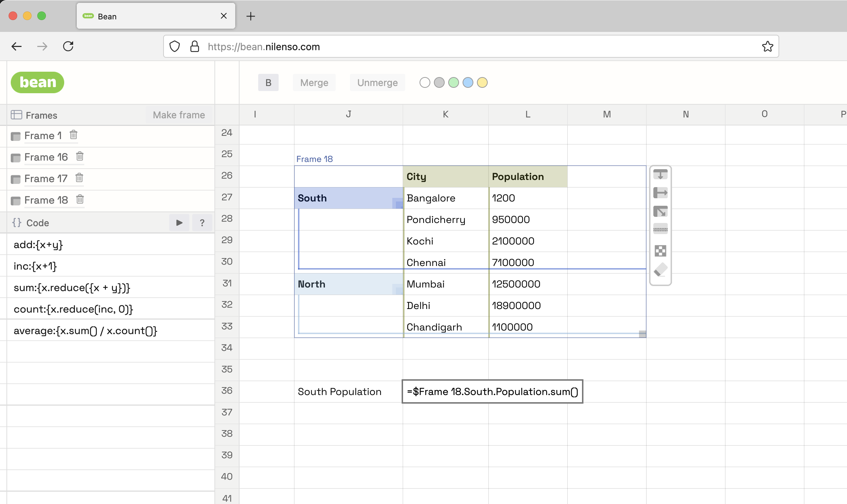Click the browser URL address bar
Viewport: 847px width, 504px height.
pos(471,46)
